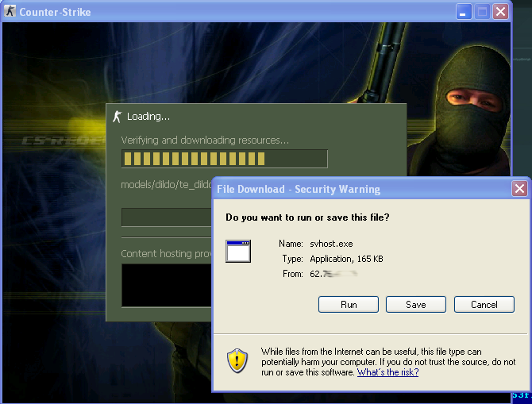Open the "What's the risk?" link
The height and width of the screenshot is (404, 532).
coord(387,372)
